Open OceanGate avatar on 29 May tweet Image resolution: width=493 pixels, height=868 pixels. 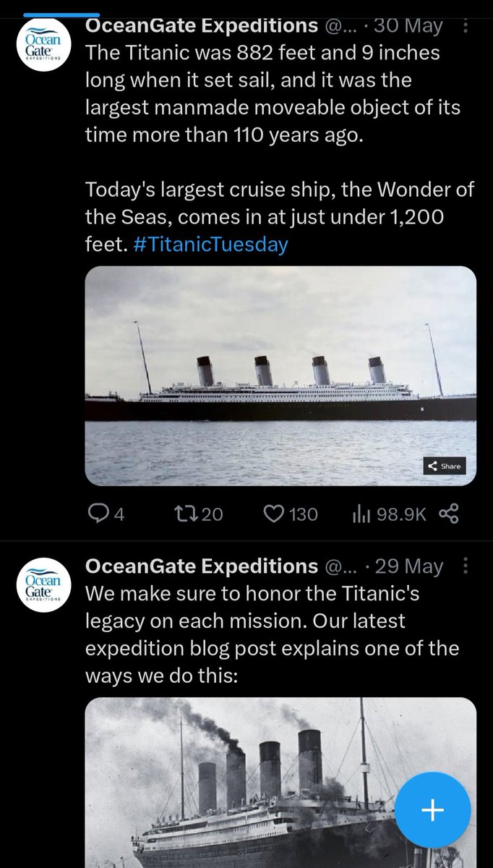click(43, 582)
